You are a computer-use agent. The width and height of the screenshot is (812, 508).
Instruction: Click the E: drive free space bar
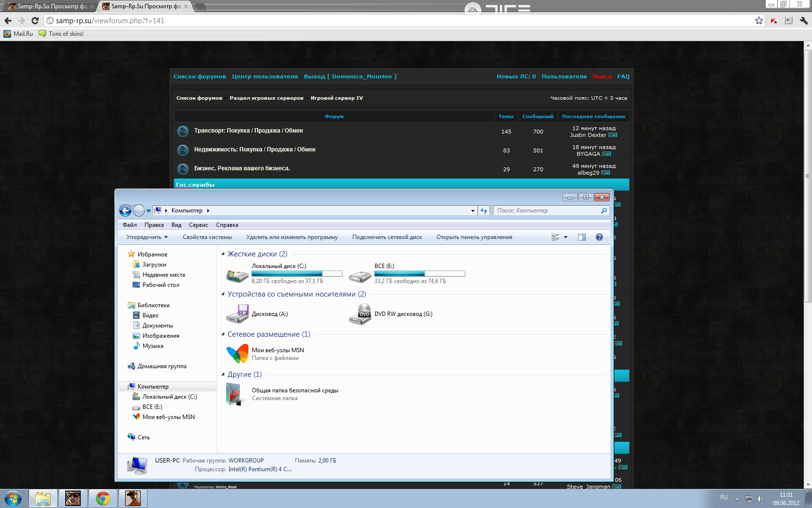point(420,274)
